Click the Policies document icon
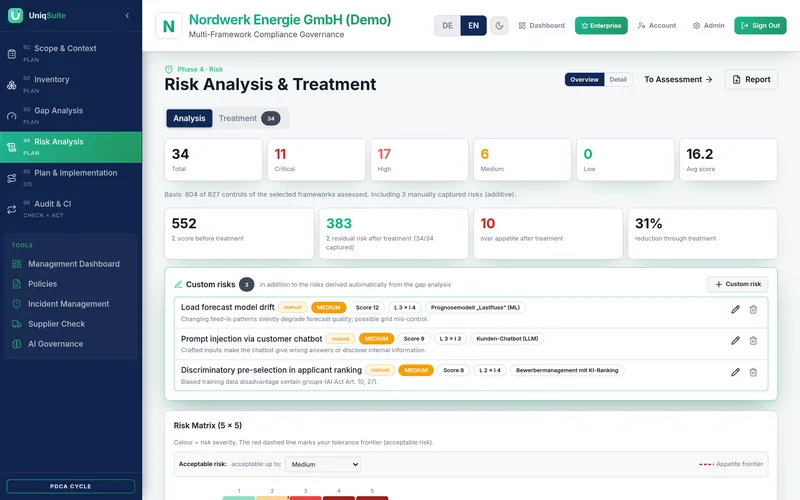This screenshot has height=500, width=800. pyautogui.click(x=17, y=284)
